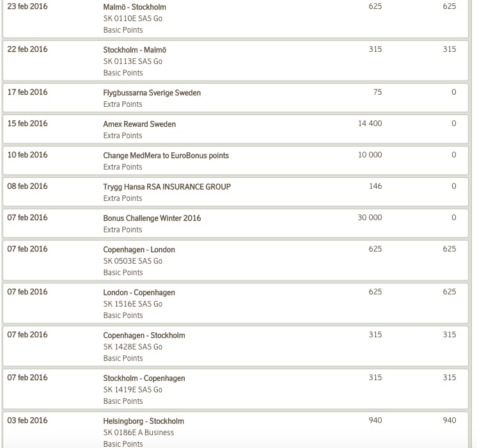Select the London - Copenhagen flight title
The width and height of the screenshot is (477, 448).
pos(139,292)
